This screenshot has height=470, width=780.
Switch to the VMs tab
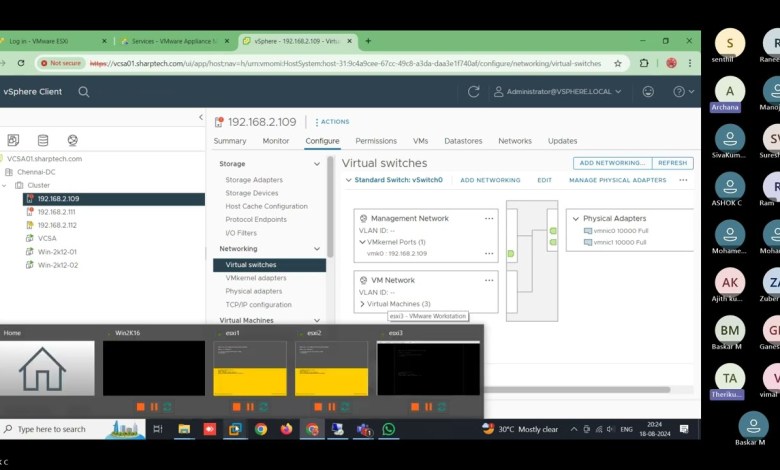420,141
